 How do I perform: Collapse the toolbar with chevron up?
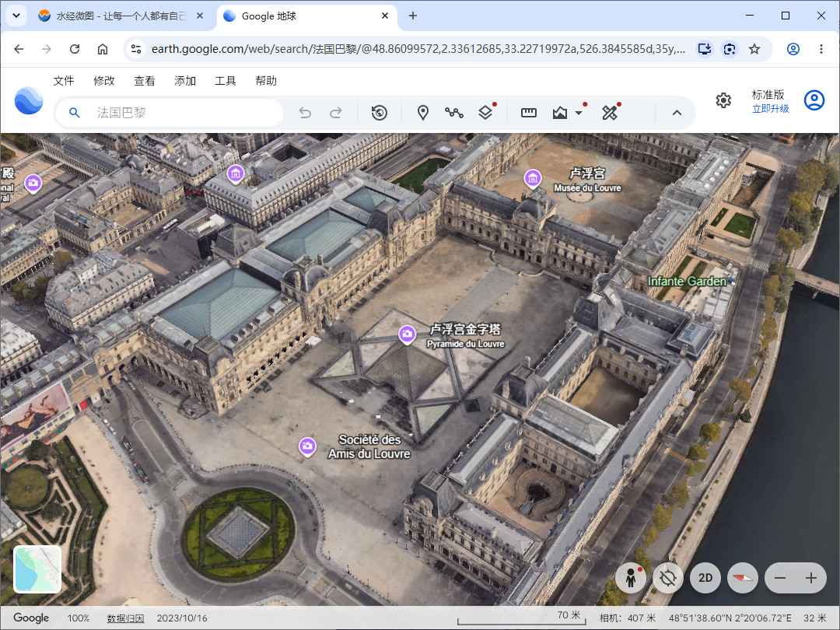pyautogui.click(x=677, y=113)
